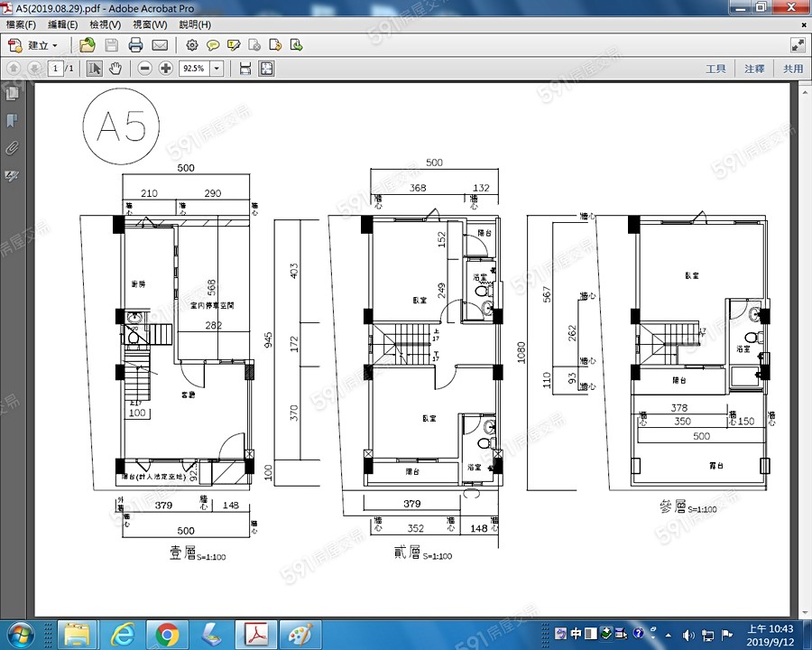This screenshot has height=650, width=812.
Task: Click the Print icon in the toolbar
Action: pos(135,45)
